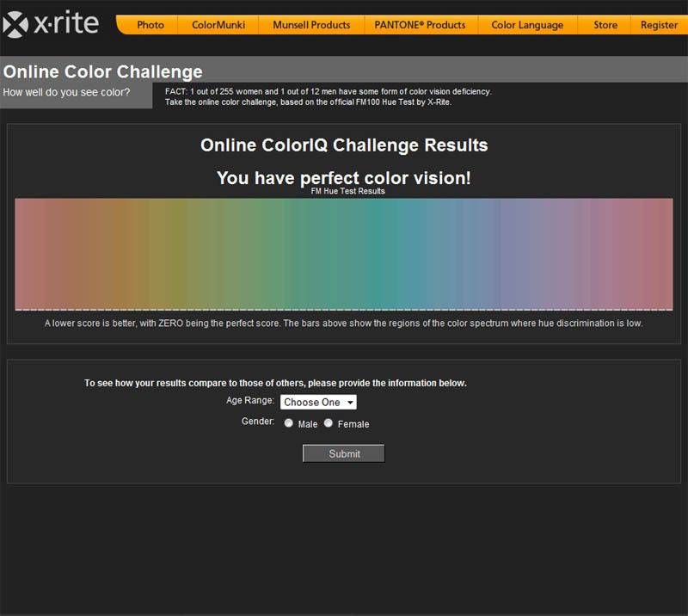Screen dimensions: 688x616
Task: Expand the Age Range dropdown
Action: click(318, 402)
